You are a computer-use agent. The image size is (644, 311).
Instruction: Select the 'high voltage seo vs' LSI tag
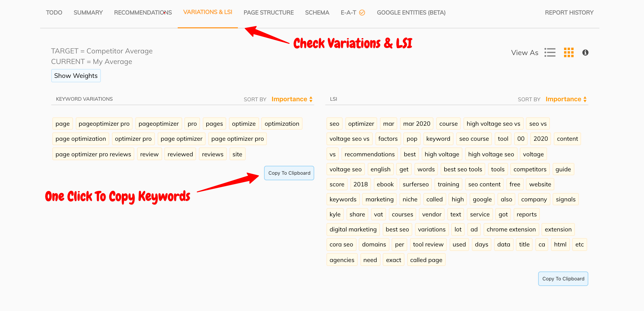pyautogui.click(x=493, y=124)
